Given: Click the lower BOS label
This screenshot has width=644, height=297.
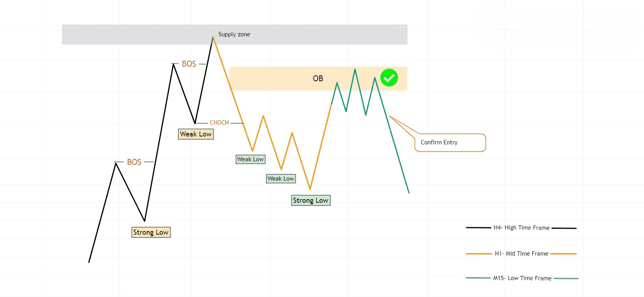Looking at the screenshot, I should [x=134, y=162].
